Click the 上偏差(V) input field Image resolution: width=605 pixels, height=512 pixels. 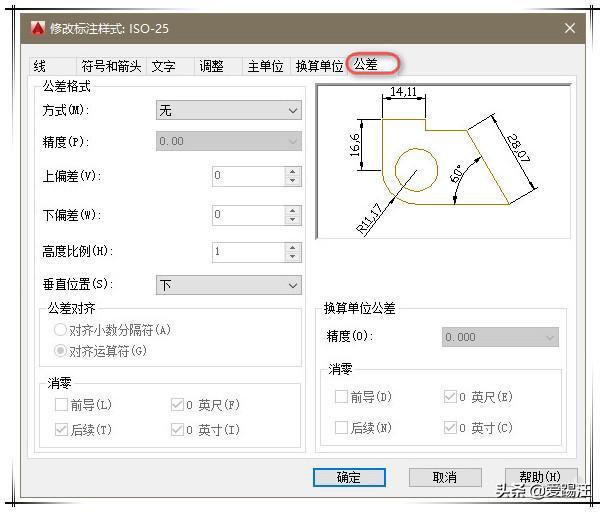[248, 176]
